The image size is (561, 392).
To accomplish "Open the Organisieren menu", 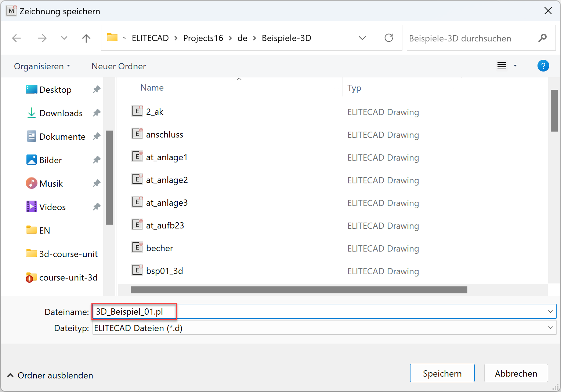I will (x=42, y=66).
